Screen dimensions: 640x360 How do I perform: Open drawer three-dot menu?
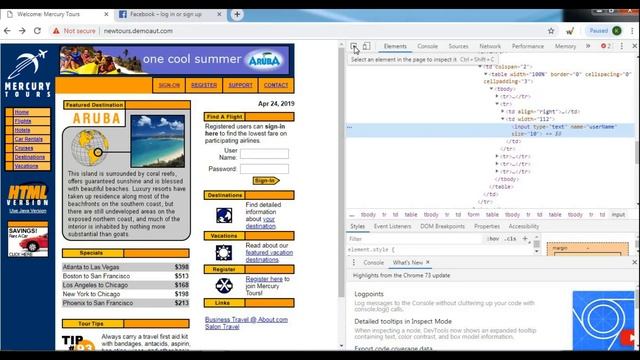(353, 262)
